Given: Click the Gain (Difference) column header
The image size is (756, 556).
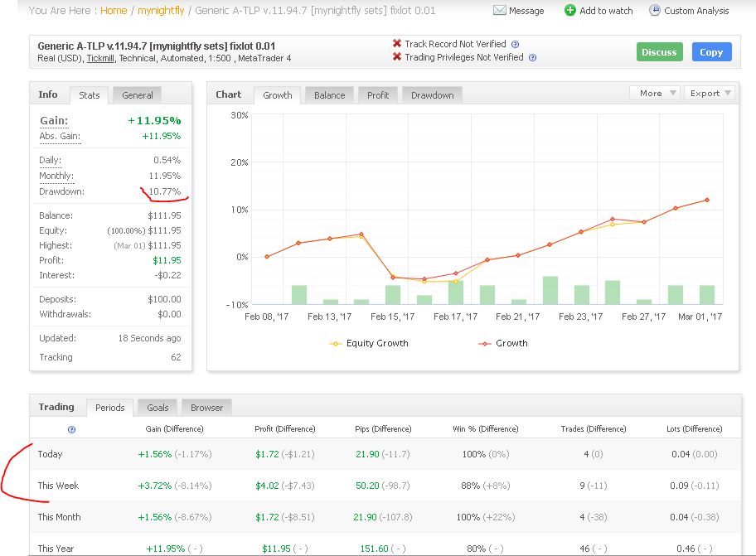Looking at the screenshot, I should [x=175, y=428].
